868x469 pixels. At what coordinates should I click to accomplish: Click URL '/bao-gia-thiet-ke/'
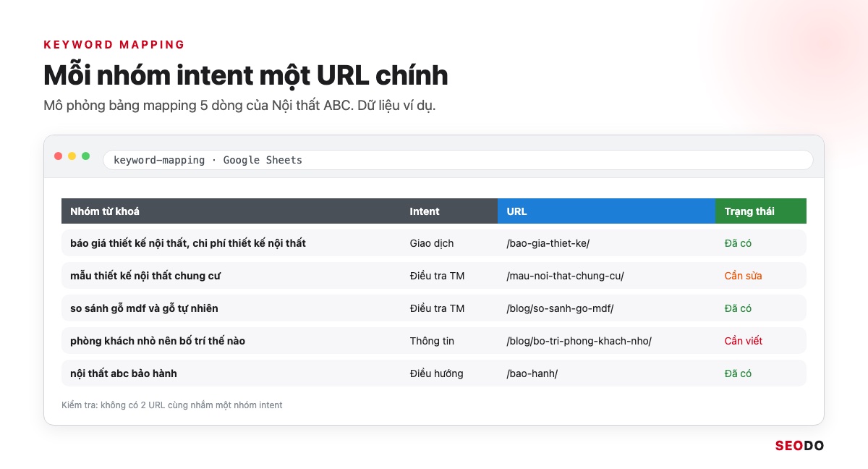coord(548,243)
